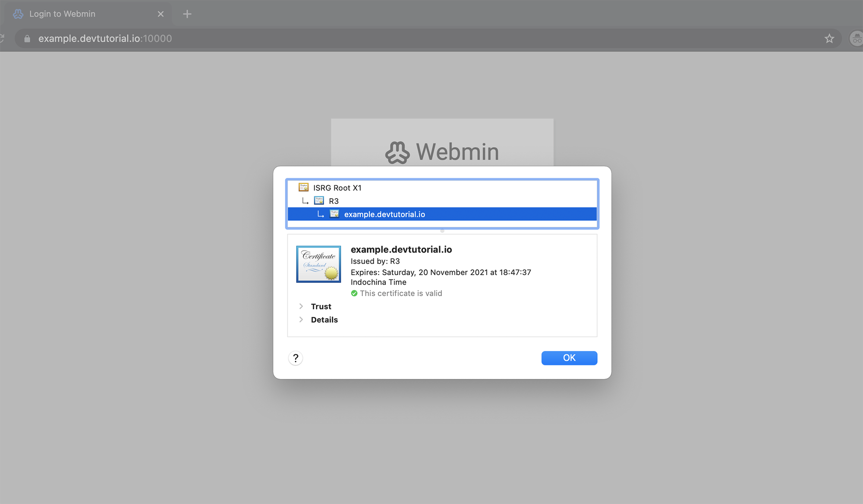Click the split divider handle below certificate tree
Image resolution: width=863 pixels, height=504 pixels.
(x=442, y=231)
